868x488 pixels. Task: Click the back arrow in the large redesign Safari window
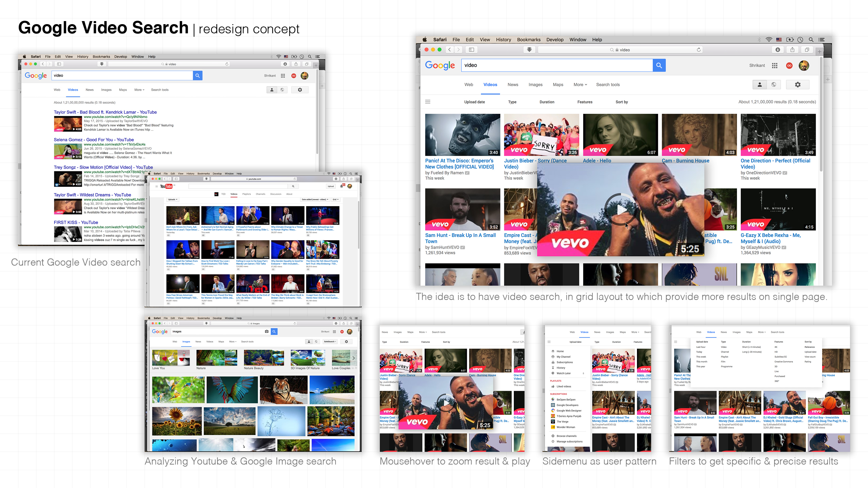pyautogui.click(x=449, y=50)
